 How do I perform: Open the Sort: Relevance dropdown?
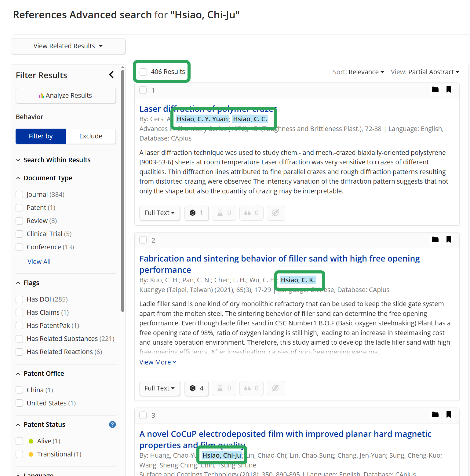358,72
